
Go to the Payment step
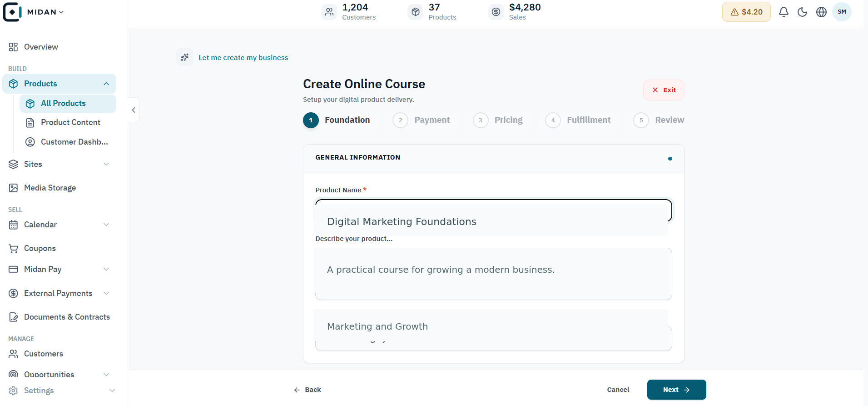422,120
